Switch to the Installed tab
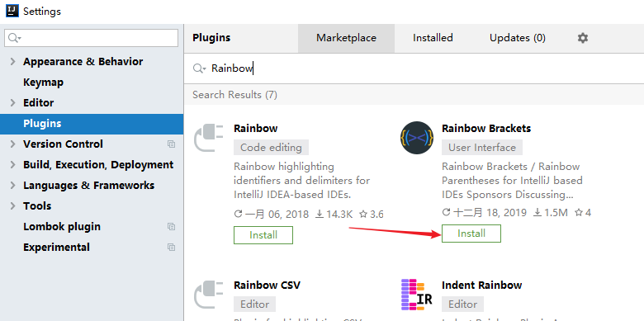 tap(433, 38)
